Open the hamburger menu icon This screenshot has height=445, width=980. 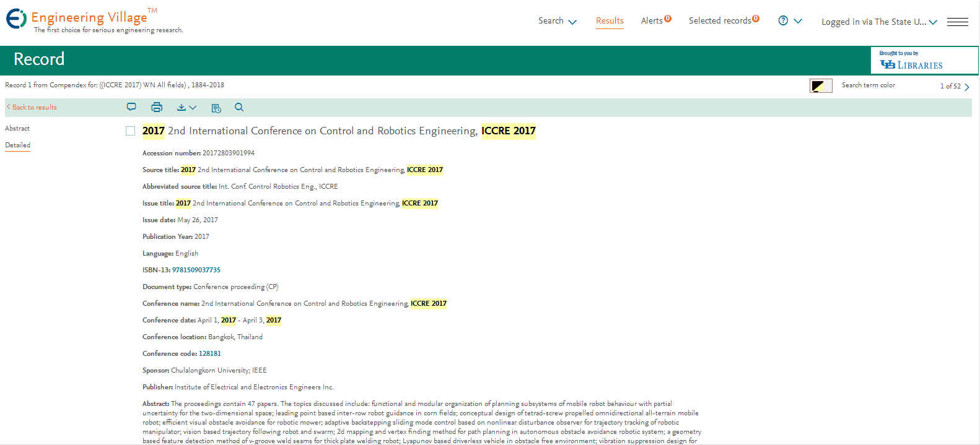click(x=958, y=22)
